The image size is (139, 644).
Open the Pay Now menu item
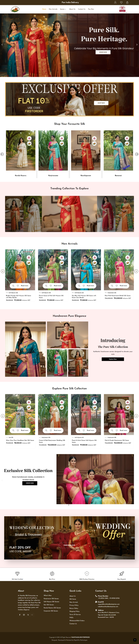pyautogui.click(x=91, y=9)
